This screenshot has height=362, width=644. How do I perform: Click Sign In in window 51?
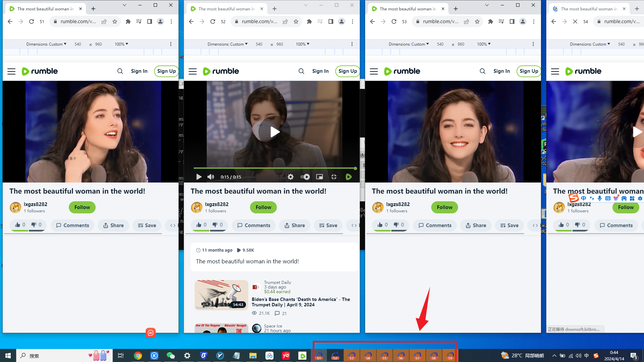tap(139, 71)
